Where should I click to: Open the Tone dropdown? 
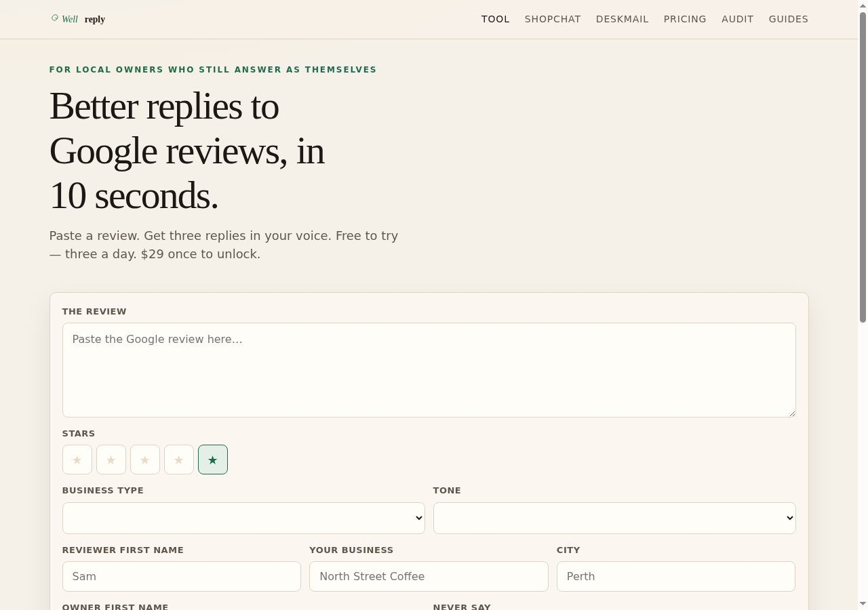[614, 518]
